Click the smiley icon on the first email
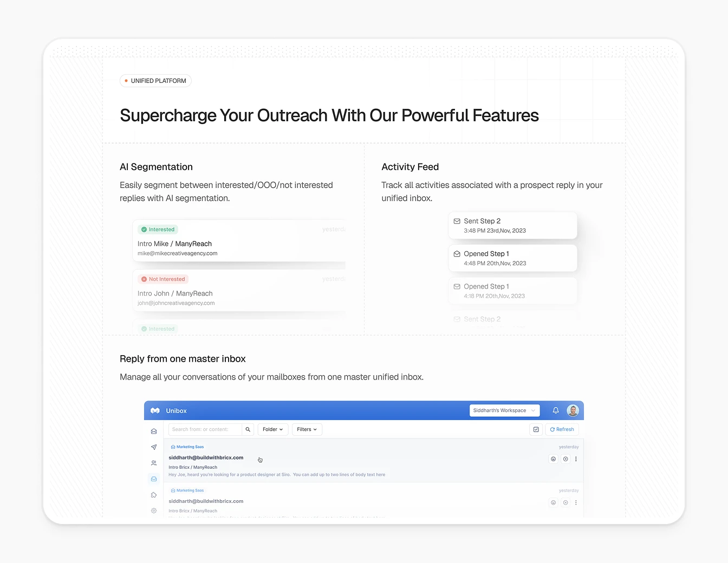728x563 pixels. click(553, 459)
